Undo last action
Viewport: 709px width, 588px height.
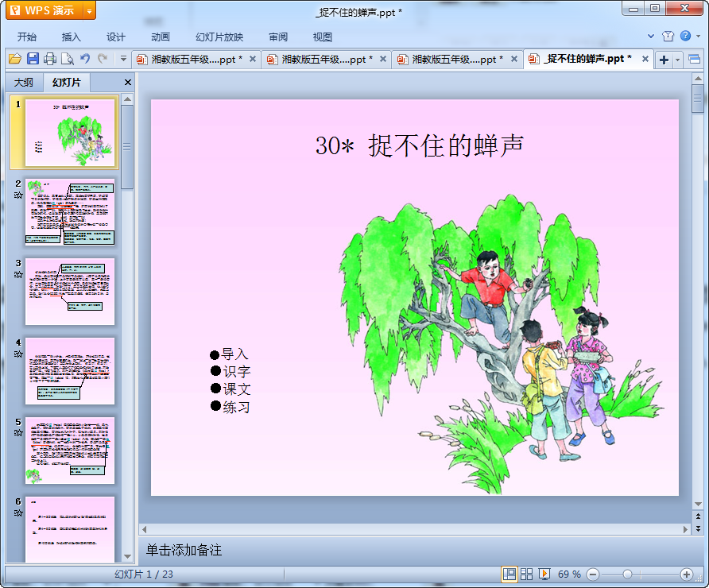coord(85,58)
